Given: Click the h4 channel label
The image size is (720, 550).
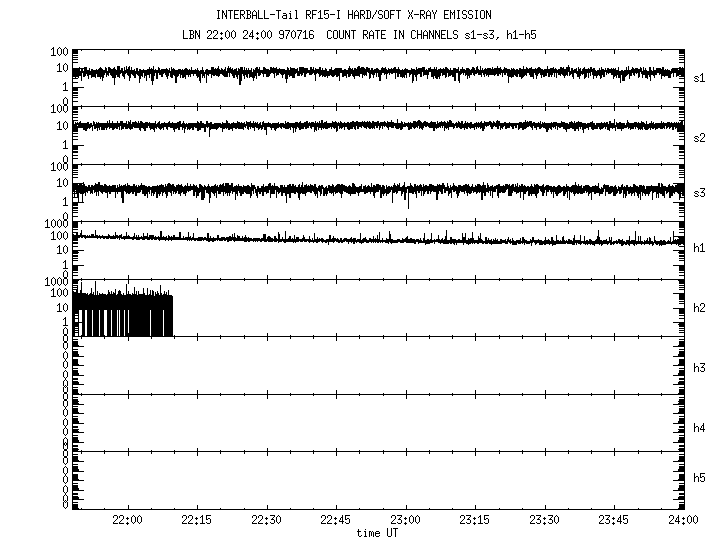Looking at the screenshot, I should point(700,428).
